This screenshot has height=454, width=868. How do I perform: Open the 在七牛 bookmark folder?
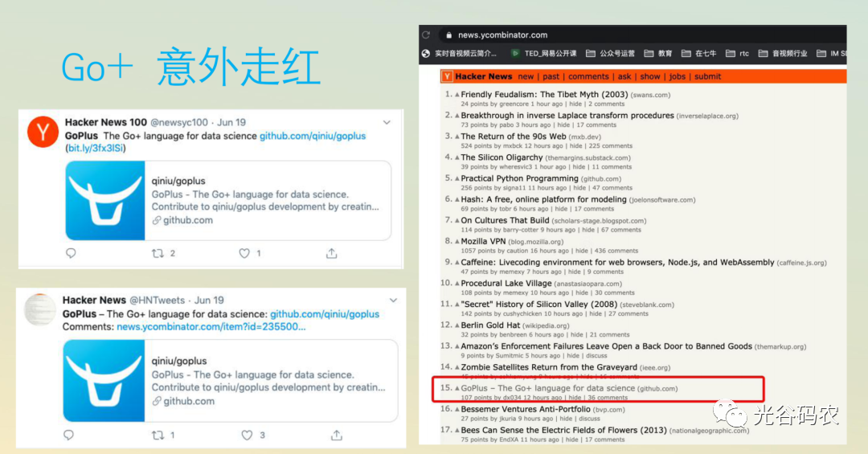point(698,54)
